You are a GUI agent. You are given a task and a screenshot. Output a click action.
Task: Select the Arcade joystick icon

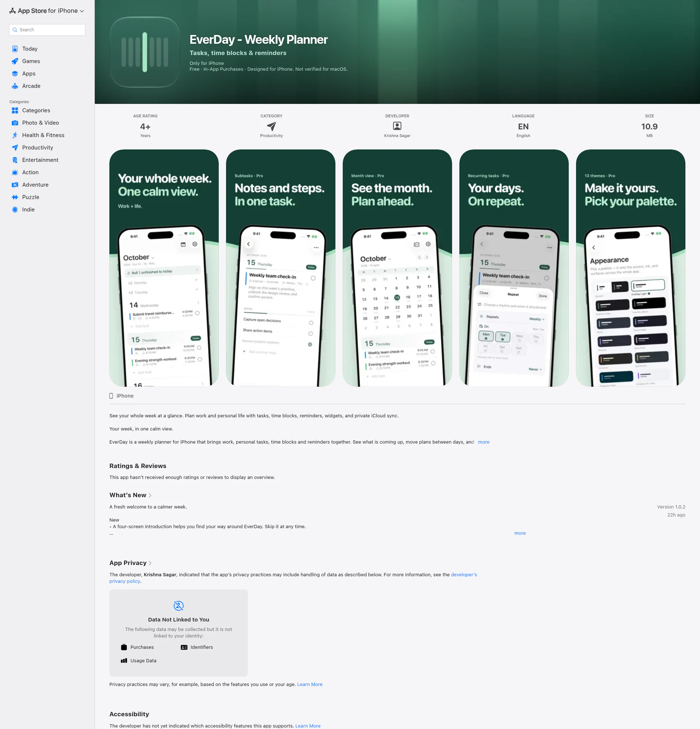point(15,86)
